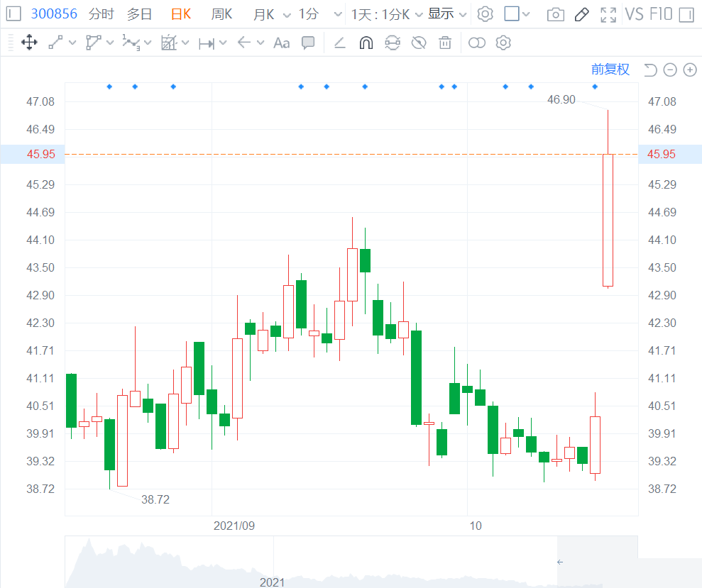This screenshot has height=588, width=702.
Task: Toggle the stay-in-drawing-mode lock icon
Action: point(393,43)
